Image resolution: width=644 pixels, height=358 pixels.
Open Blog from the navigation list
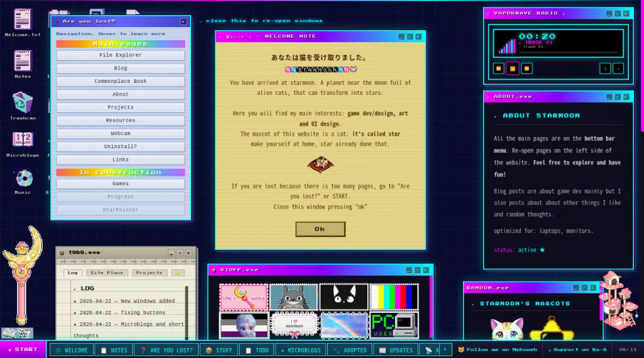pos(120,68)
